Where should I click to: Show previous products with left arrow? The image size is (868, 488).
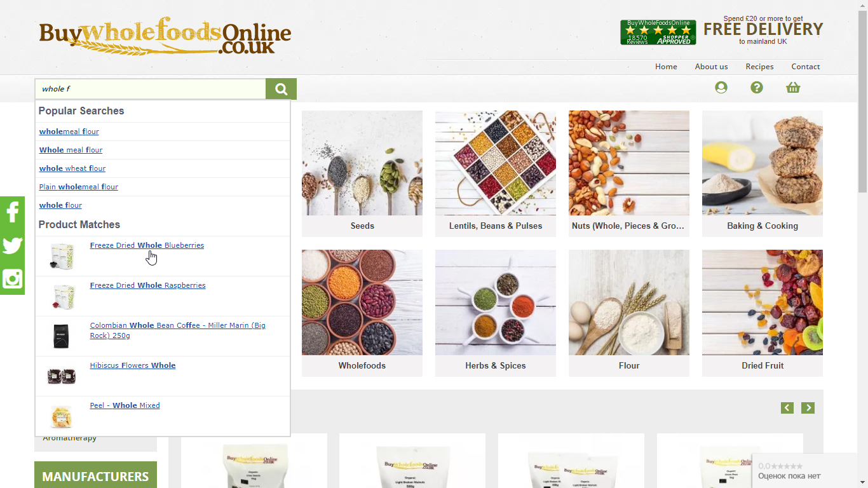[787, 408]
